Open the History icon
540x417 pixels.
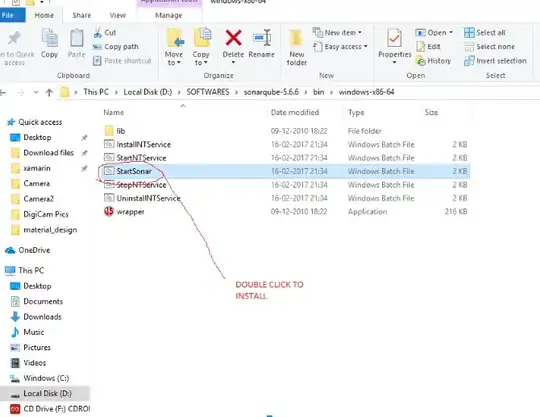[x=421, y=61]
